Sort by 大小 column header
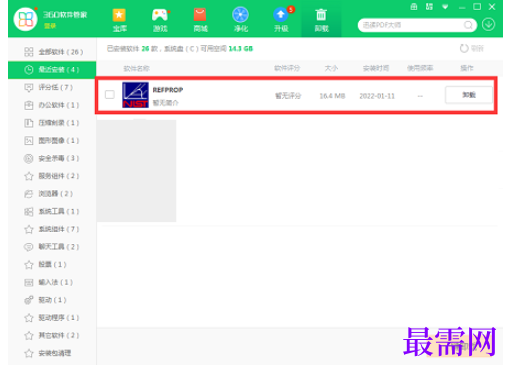 coord(331,68)
